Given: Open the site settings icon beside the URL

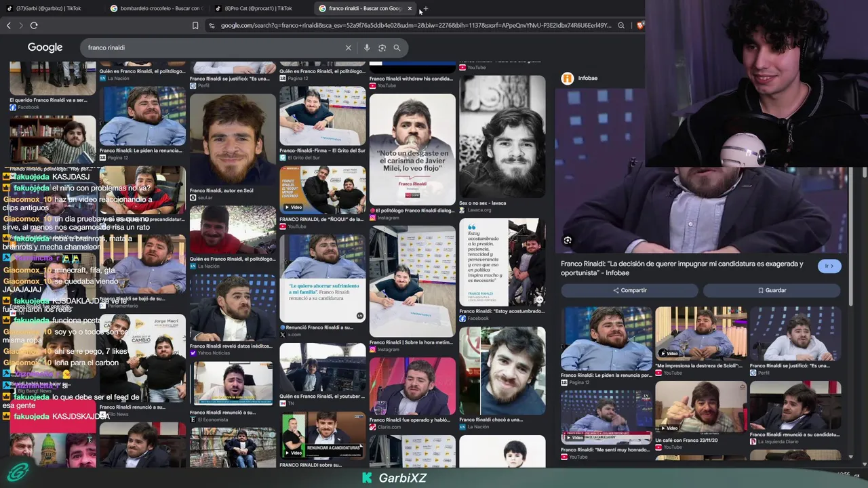Looking at the screenshot, I should (212, 26).
